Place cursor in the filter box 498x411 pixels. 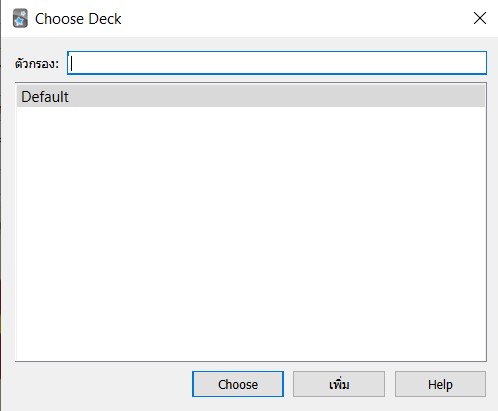[277, 63]
